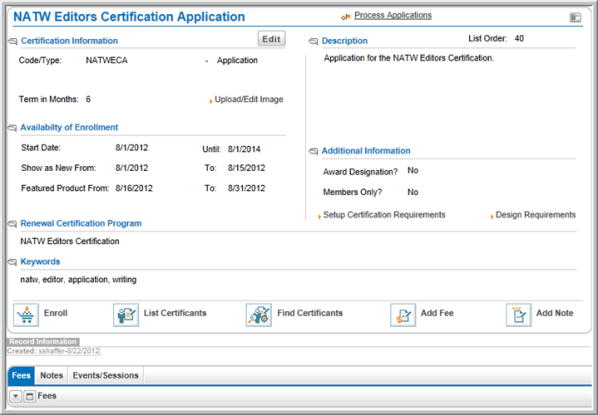Open the Design Requirements link
This screenshot has height=415, width=598.
[x=535, y=215]
